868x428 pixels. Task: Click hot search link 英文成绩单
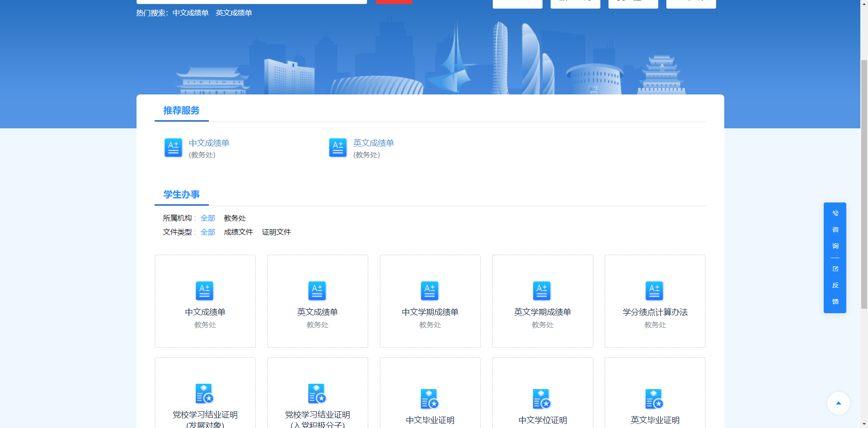point(234,13)
